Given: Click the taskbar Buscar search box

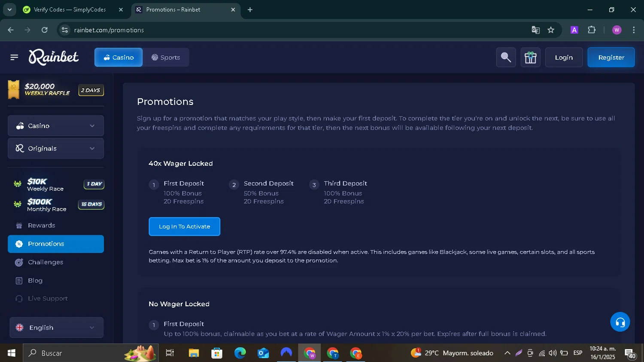Looking at the screenshot, I should [x=91, y=353].
